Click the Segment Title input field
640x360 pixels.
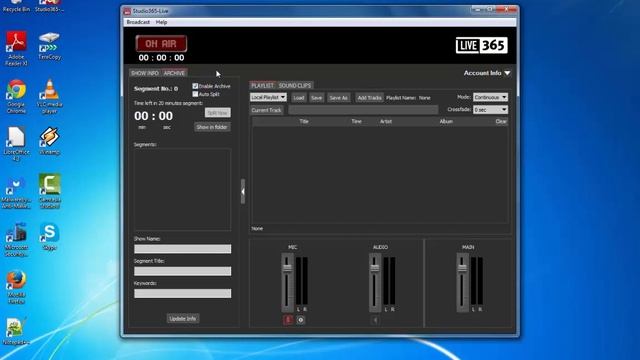[x=182, y=271]
